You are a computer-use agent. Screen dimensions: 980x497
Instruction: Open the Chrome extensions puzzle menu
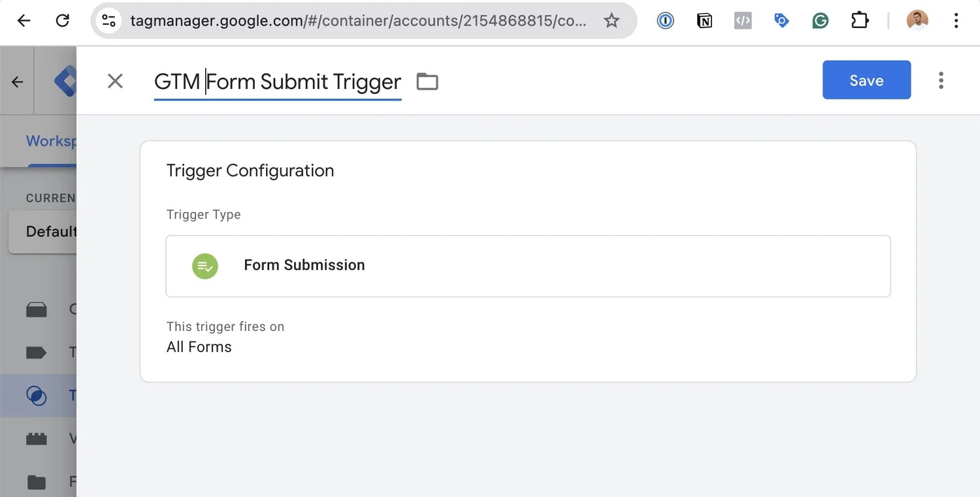[x=860, y=20]
